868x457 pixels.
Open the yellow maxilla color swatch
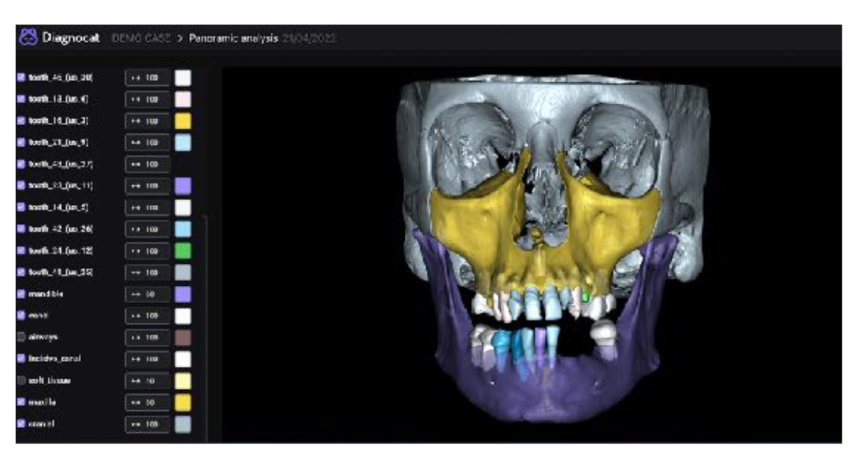pyautogui.click(x=183, y=403)
